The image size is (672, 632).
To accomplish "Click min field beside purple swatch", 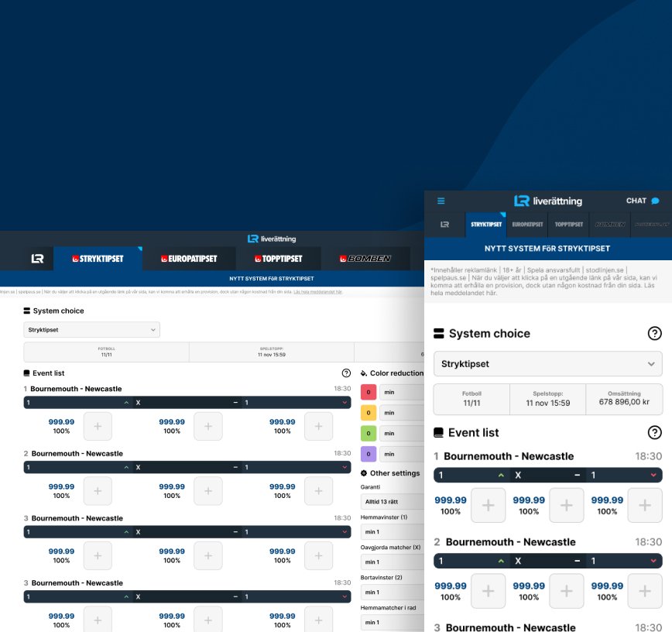I will [x=402, y=454].
